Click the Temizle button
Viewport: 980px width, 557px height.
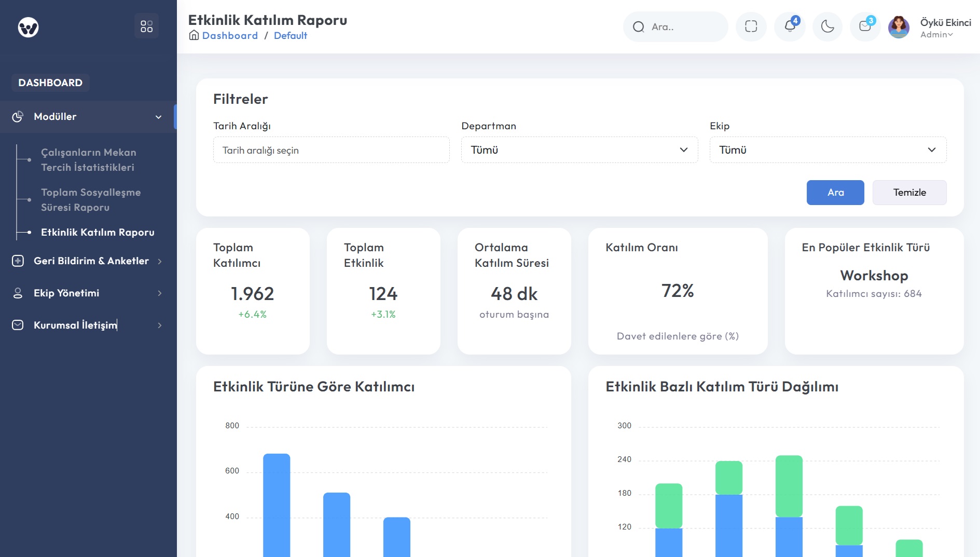[x=909, y=193]
